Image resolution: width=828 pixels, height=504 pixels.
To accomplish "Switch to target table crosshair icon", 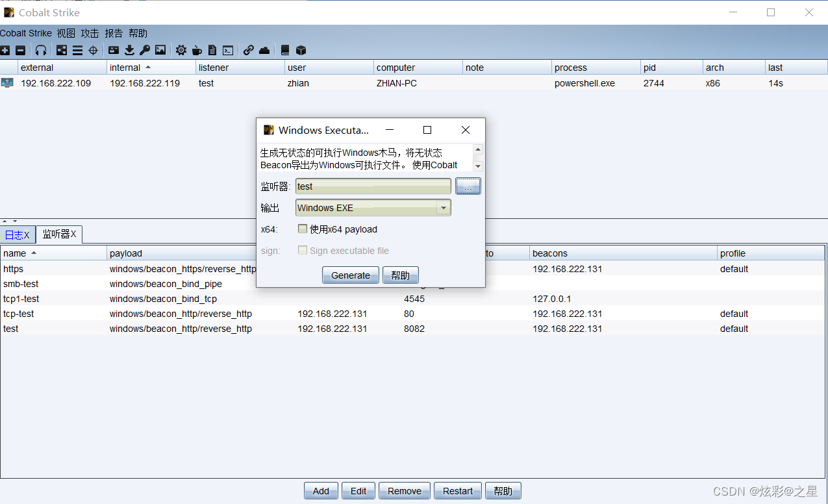I will (93, 50).
